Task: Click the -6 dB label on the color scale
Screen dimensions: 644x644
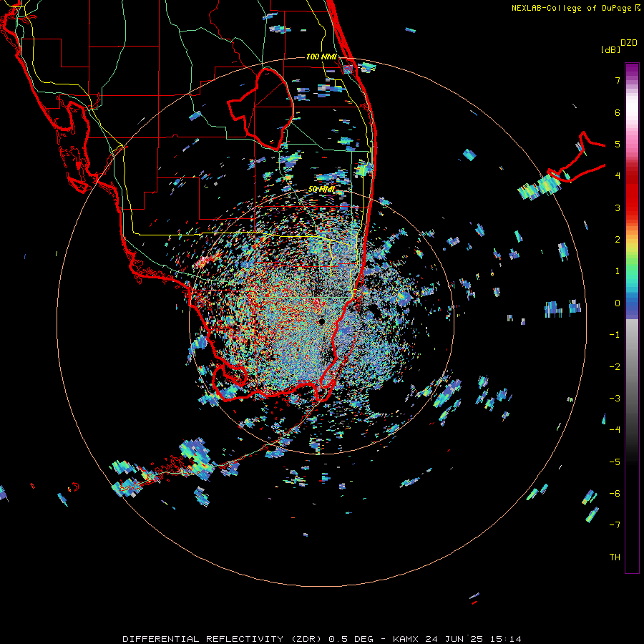Action: [615, 494]
